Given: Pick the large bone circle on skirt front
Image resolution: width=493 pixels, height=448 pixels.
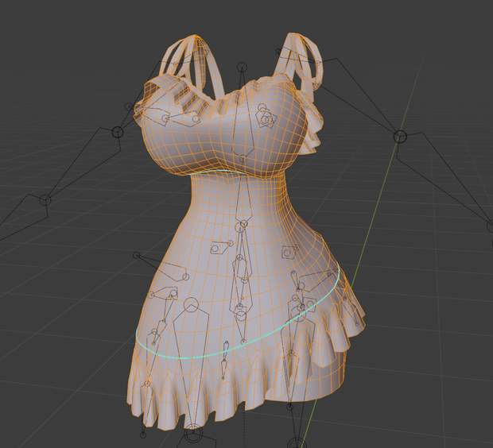Looking at the screenshot, I should coord(191,305).
